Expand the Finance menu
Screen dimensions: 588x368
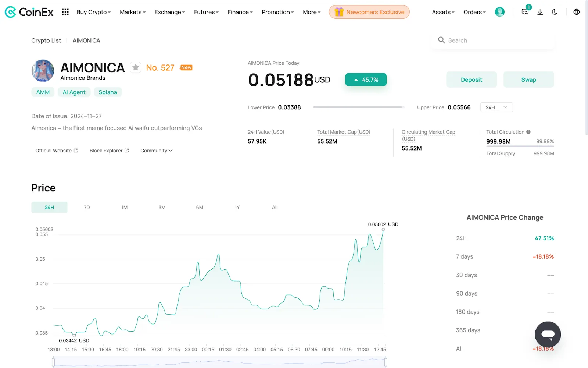click(240, 12)
